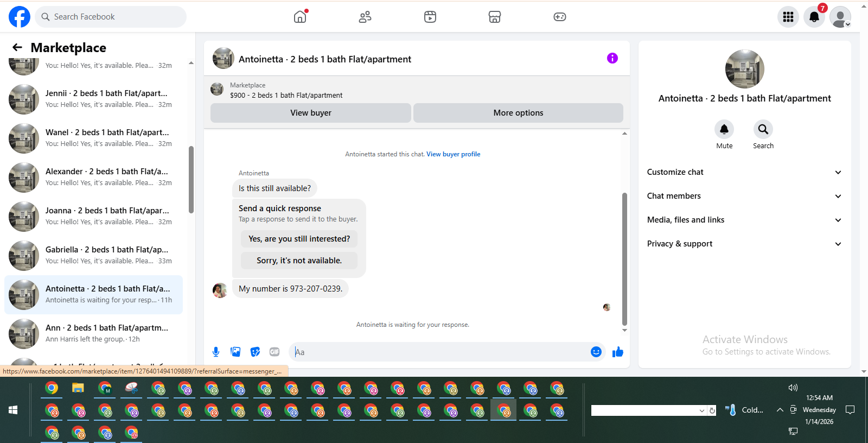
Task: Click the More options button
Action: tap(518, 113)
